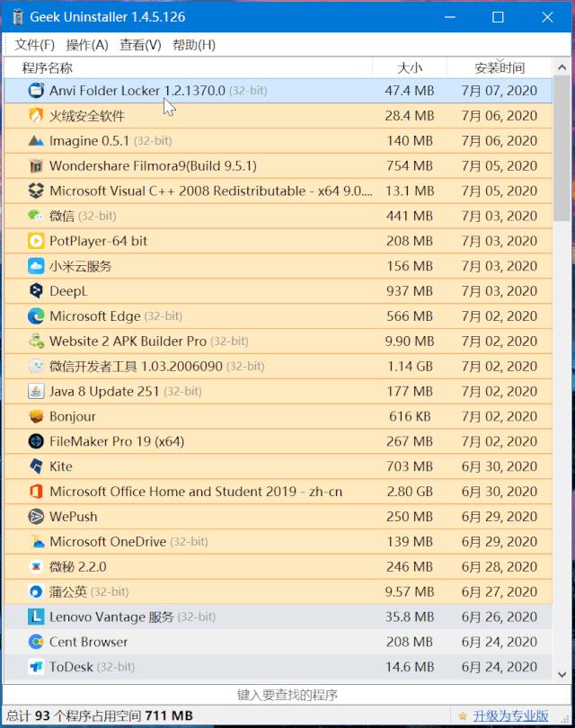Open the 文件(F) menu
Image resolution: width=575 pixels, height=728 pixels.
point(34,45)
